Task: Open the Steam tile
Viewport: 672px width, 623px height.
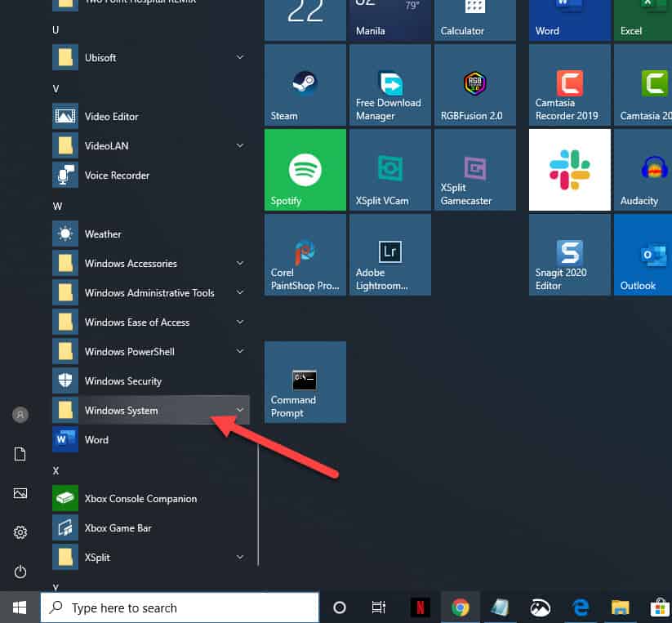Action: click(305, 85)
